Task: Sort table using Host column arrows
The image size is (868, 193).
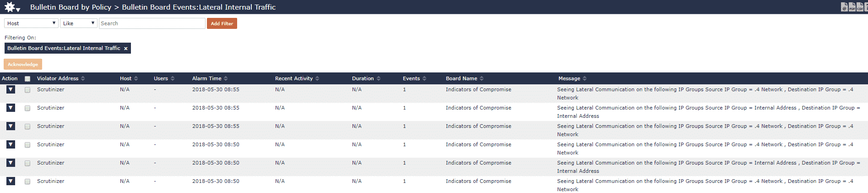Action: point(136,78)
